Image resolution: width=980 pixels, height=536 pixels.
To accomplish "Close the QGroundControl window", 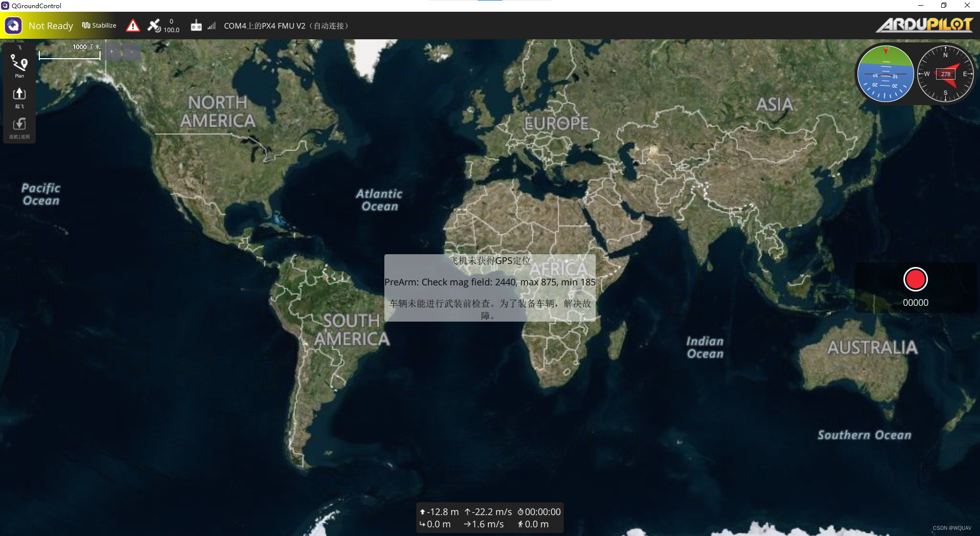I will pos(967,6).
